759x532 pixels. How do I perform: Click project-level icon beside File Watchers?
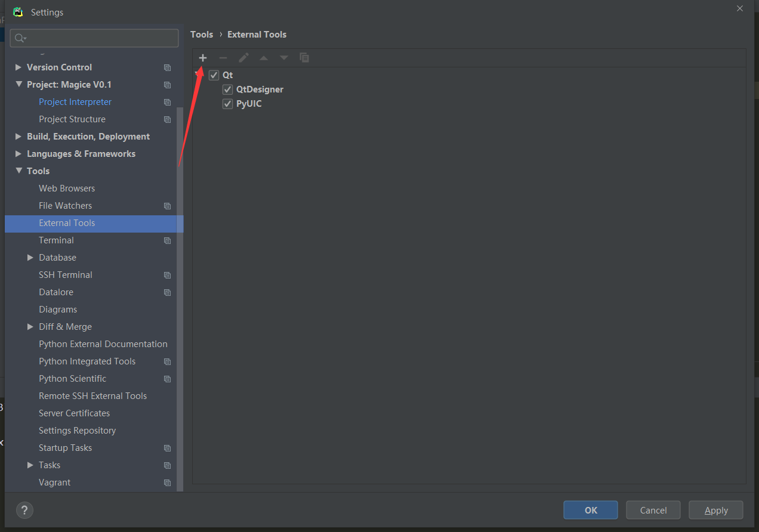point(167,206)
